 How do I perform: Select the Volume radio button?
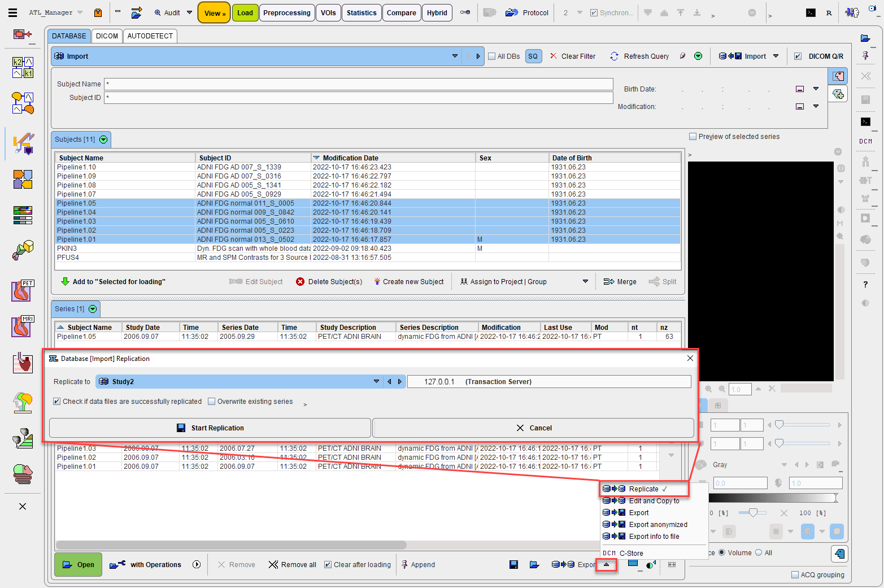tap(722, 552)
